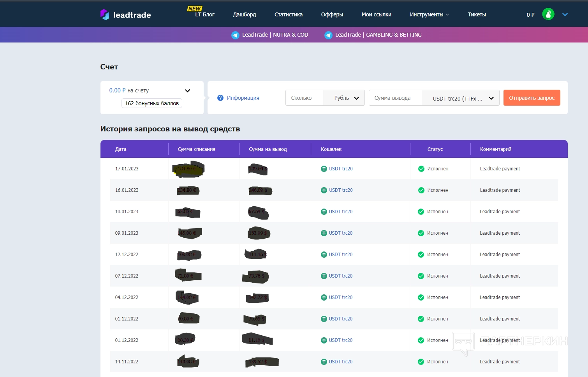
Task: Click Telegram icon for GAMBLING & BETTING
Action: pos(328,35)
